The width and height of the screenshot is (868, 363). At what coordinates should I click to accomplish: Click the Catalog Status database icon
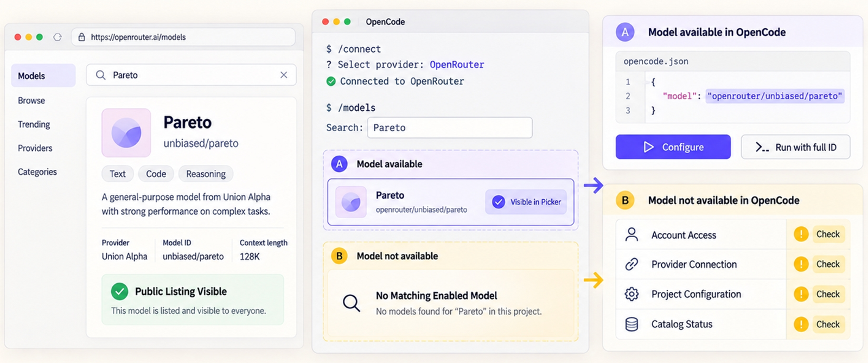(631, 324)
